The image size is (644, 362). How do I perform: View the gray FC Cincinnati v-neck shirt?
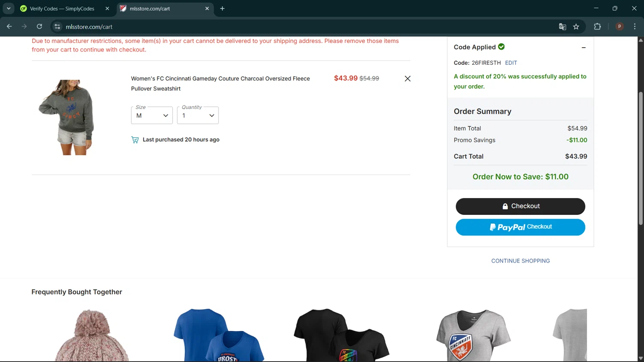click(474, 335)
